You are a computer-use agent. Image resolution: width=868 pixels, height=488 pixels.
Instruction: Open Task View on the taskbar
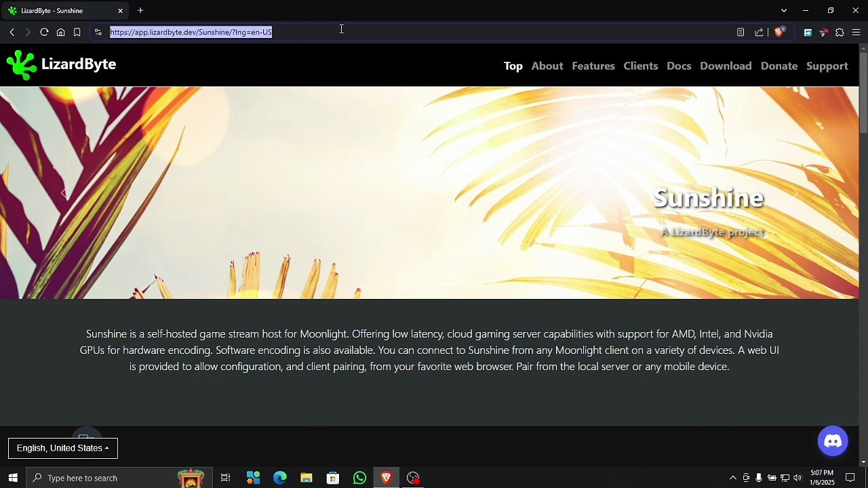(226, 478)
